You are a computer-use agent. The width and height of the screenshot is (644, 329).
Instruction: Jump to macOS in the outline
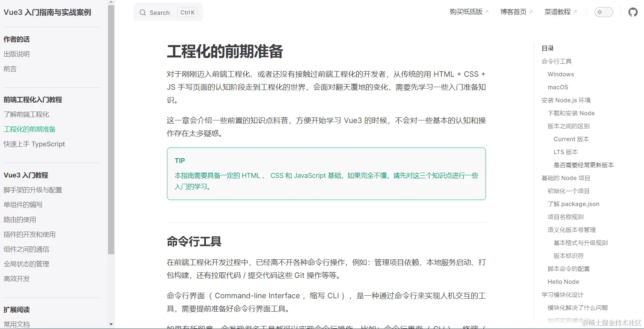pyautogui.click(x=558, y=87)
